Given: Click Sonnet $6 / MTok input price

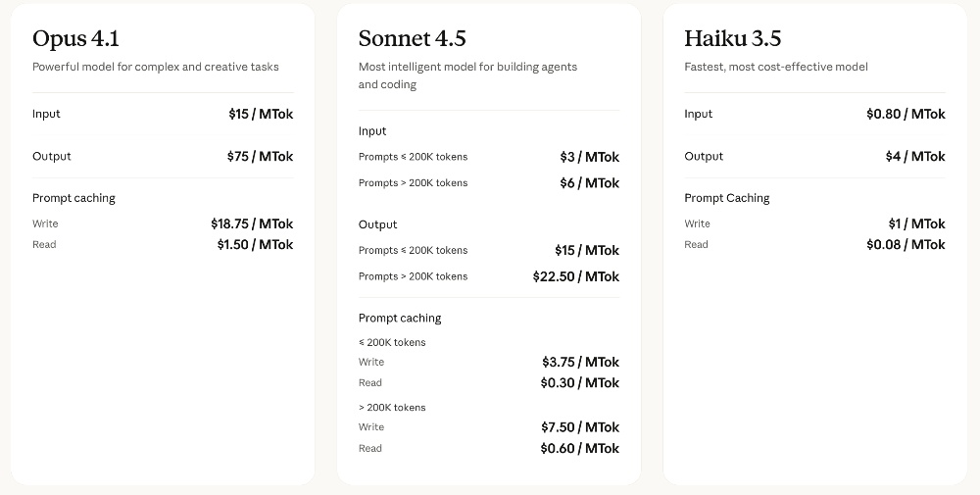Looking at the screenshot, I should (589, 183).
